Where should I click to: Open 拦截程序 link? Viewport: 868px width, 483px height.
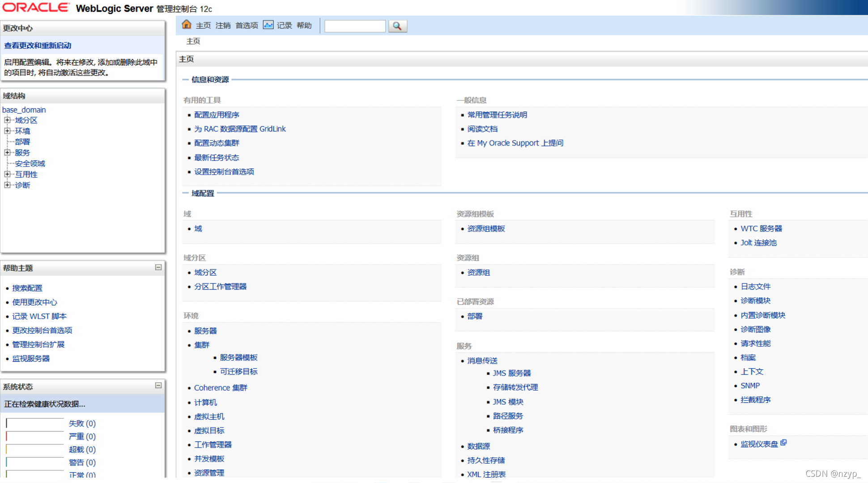(755, 400)
